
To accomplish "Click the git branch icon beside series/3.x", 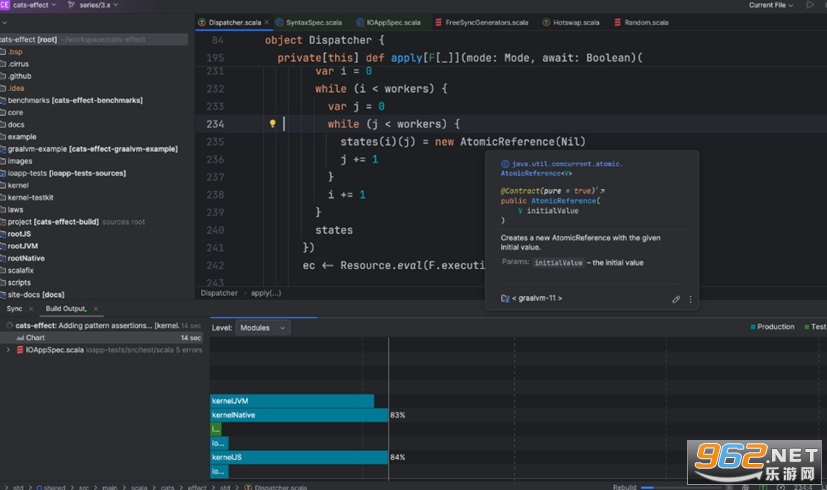I will pos(71,5).
